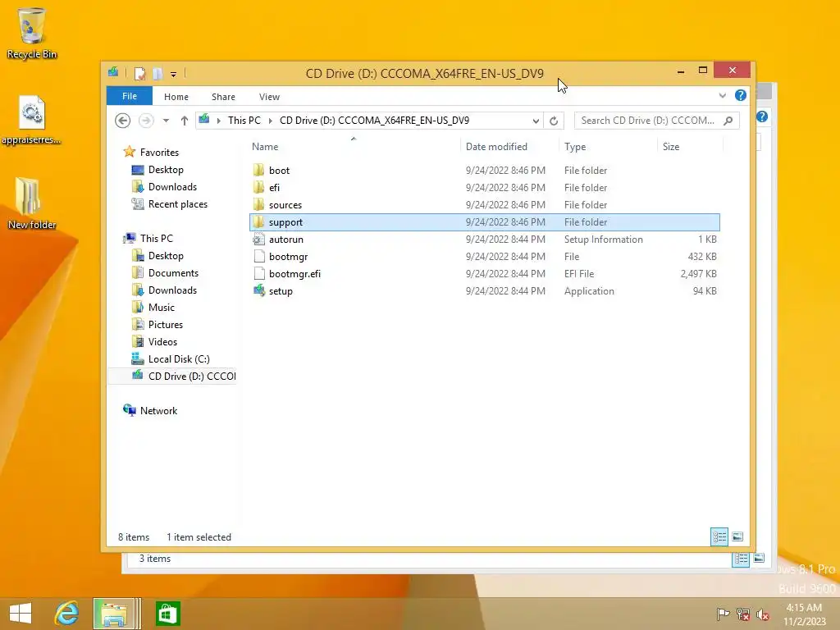Select the autorun setup information file

click(484, 240)
